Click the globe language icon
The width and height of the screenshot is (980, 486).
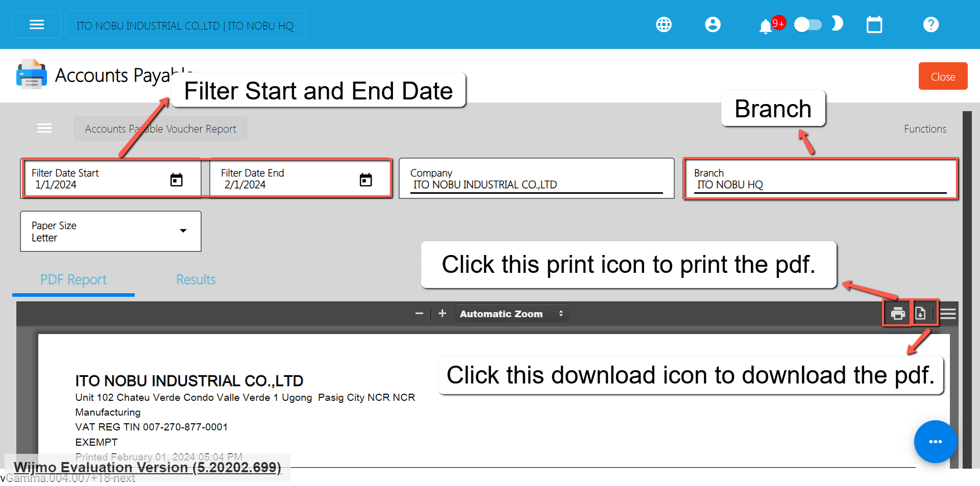(x=664, y=24)
